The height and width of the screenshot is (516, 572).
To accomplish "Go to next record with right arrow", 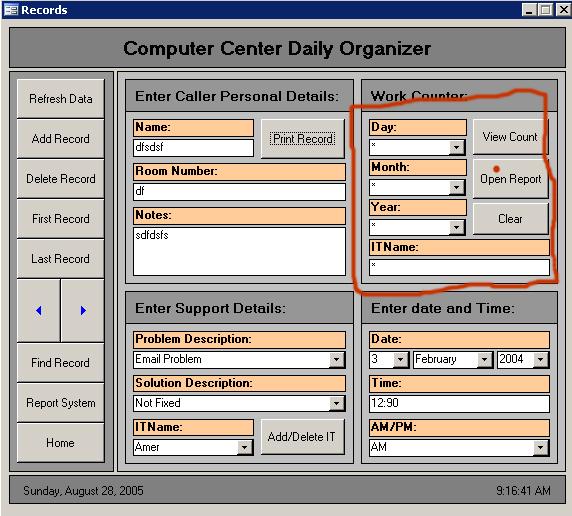I will click(83, 311).
